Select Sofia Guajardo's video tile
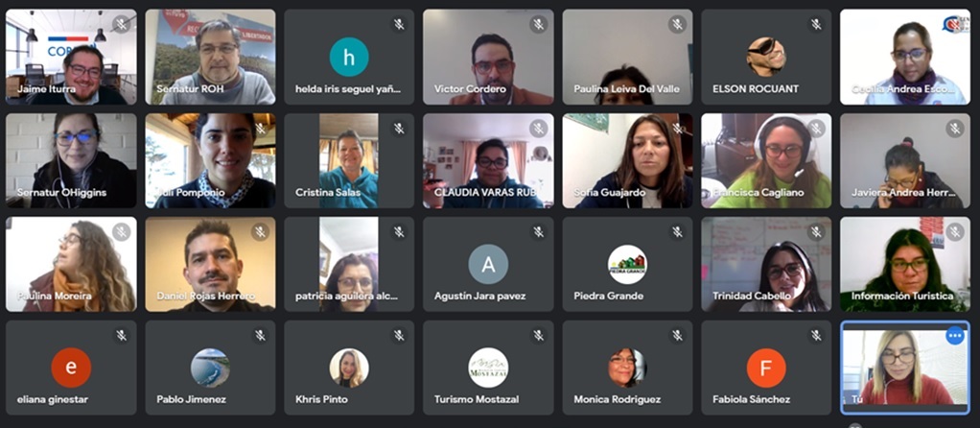 [x=627, y=161]
